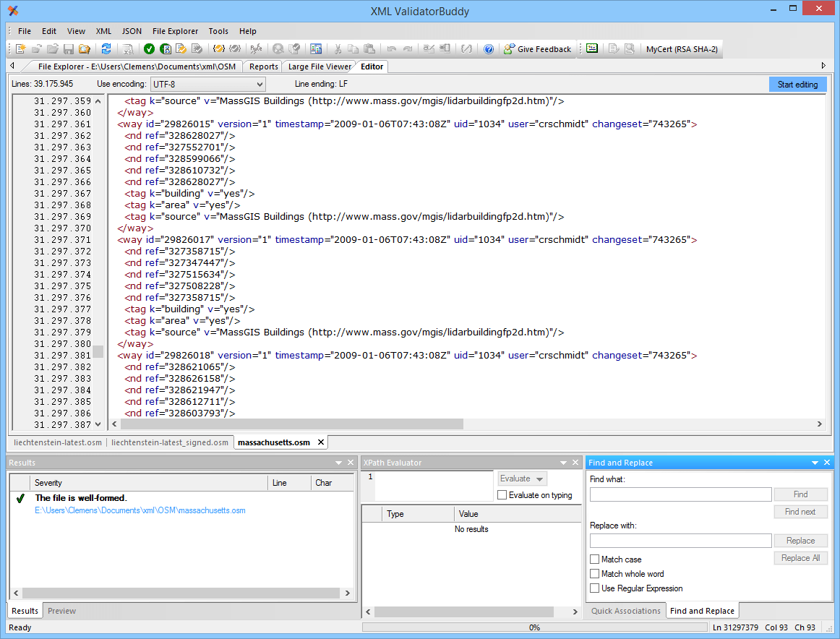The height and width of the screenshot is (639, 840).
Task: Open the Use encoding UTF-8 dropdown
Action: 260,84
